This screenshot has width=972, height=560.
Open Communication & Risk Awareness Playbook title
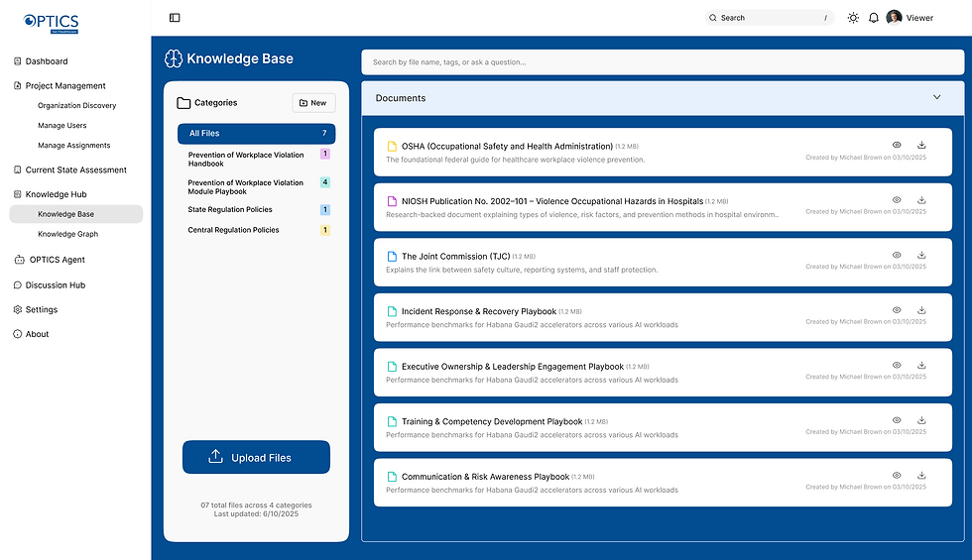[x=485, y=477]
